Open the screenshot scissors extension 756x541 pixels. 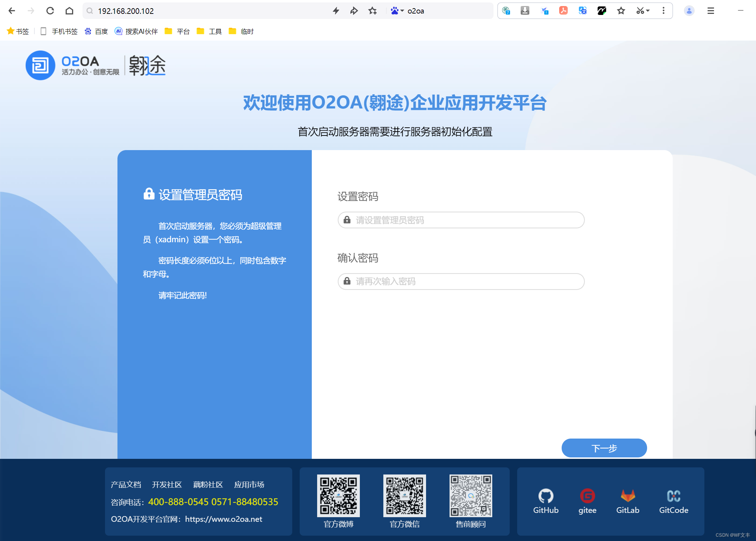(639, 11)
